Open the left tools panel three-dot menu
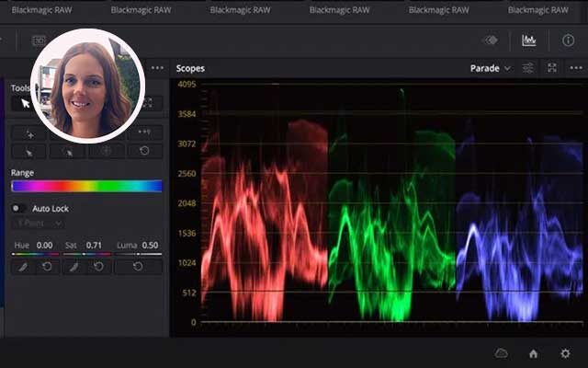 point(157,68)
